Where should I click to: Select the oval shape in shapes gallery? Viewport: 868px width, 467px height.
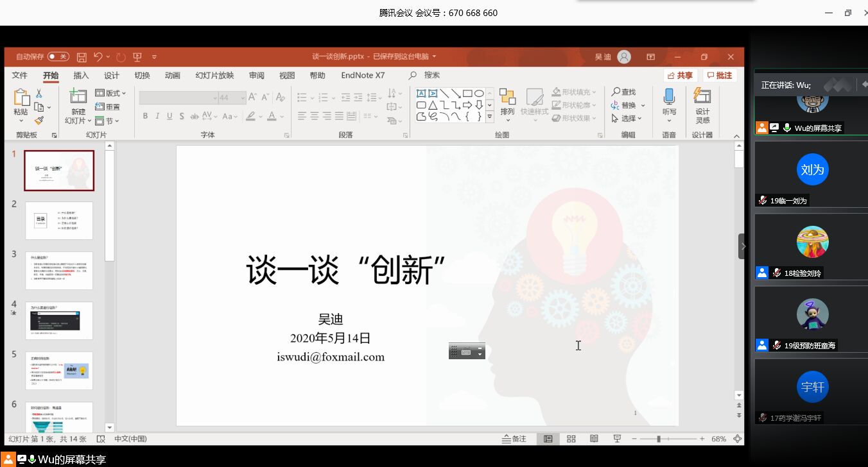coord(479,94)
